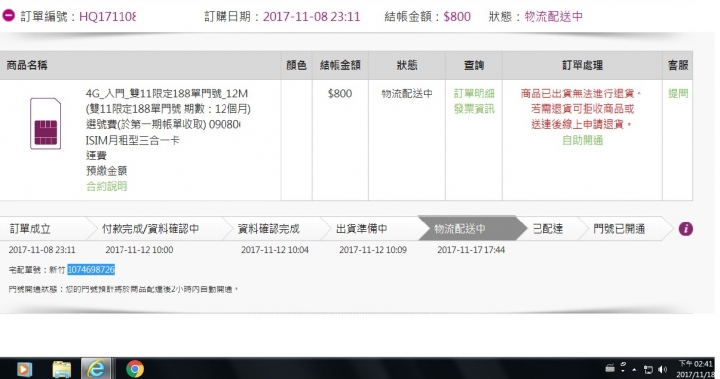720x379 pixels.
Task: Click the order number HQ171108
Action: pos(107,17)
